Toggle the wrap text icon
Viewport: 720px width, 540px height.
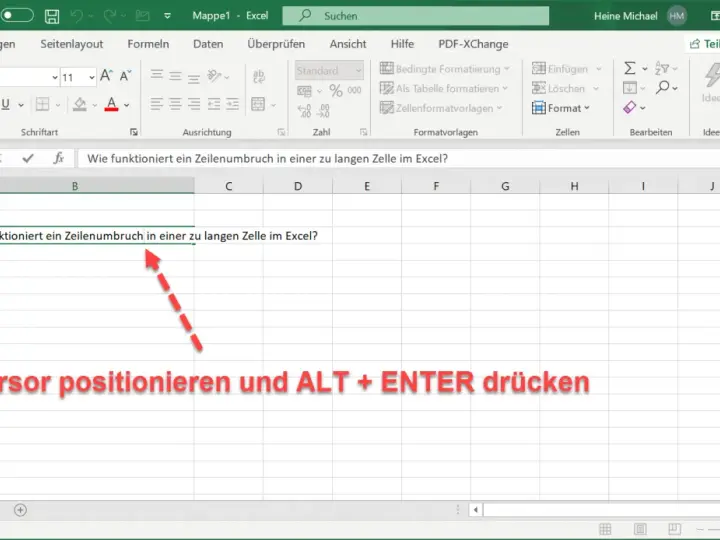259,76
